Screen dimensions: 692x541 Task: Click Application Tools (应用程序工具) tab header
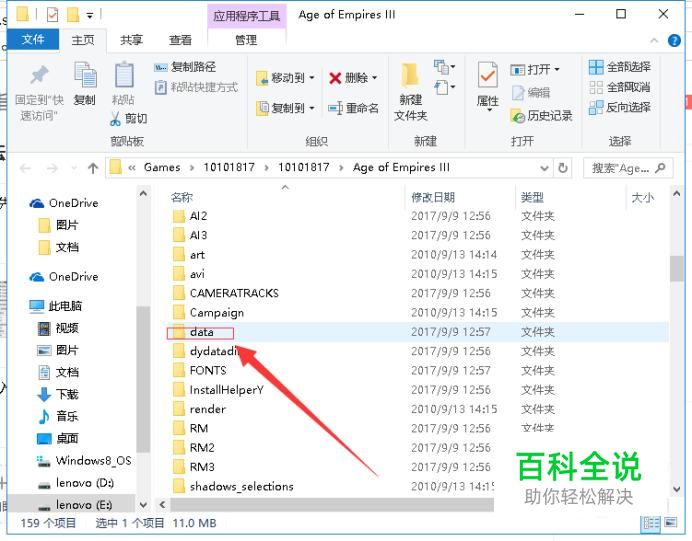coord(246,16)
